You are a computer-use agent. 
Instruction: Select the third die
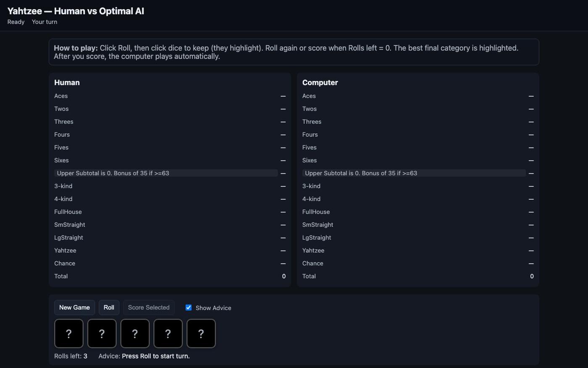(x=135, y=334)
